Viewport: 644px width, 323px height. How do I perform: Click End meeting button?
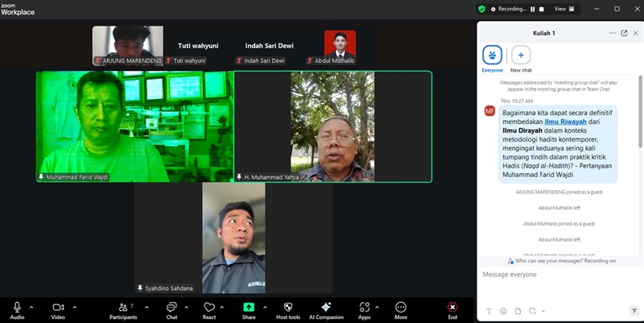coord(452,311)
